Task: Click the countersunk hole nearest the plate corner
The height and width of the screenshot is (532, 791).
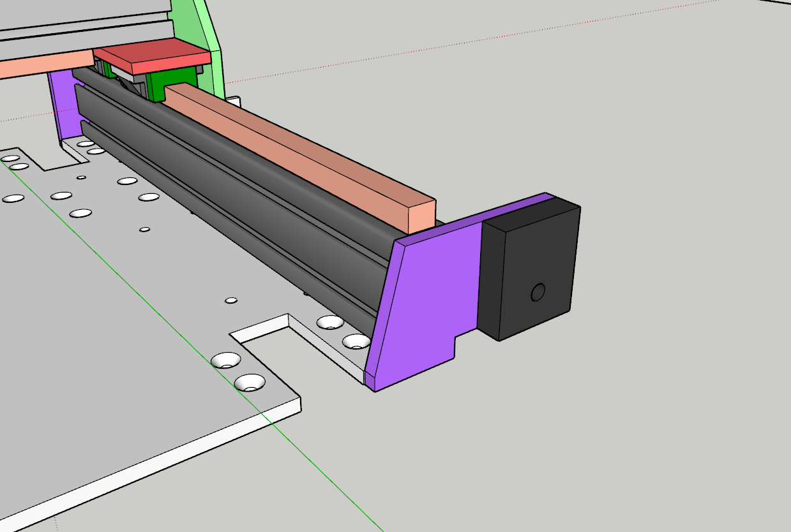Action: pyautogui.click(x=250, y=383)
